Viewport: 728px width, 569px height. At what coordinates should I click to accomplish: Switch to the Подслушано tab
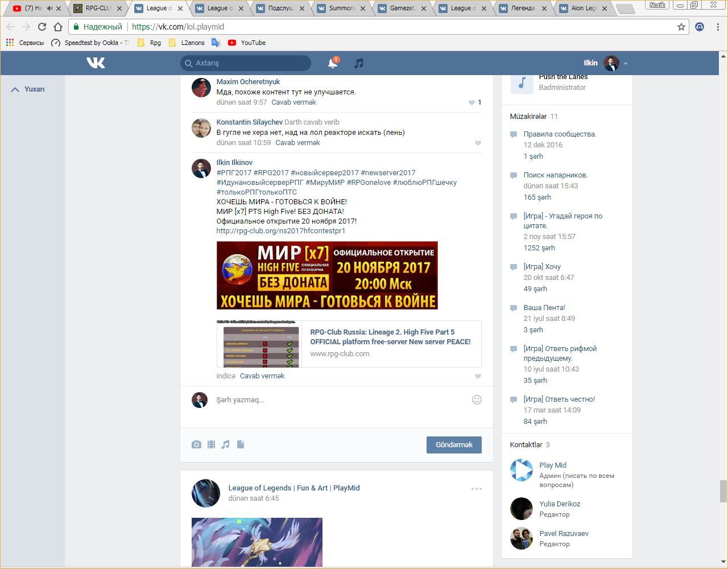click(x=281, y=9)
